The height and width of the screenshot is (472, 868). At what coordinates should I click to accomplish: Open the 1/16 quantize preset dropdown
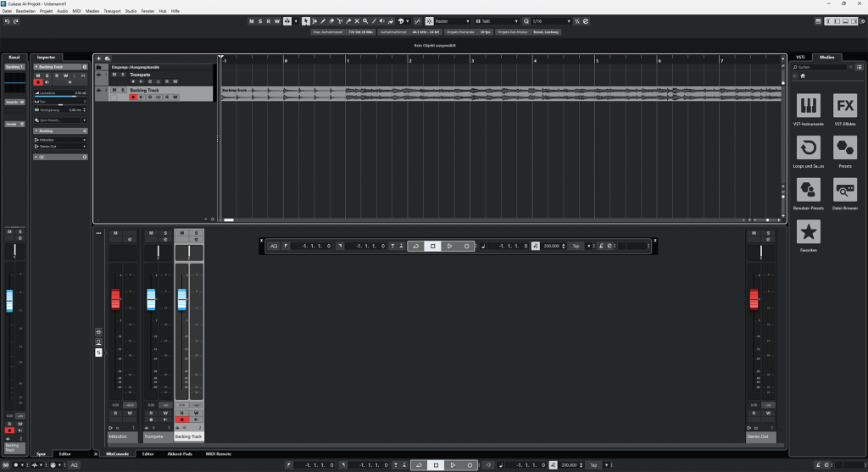click(x=551, y=21)
